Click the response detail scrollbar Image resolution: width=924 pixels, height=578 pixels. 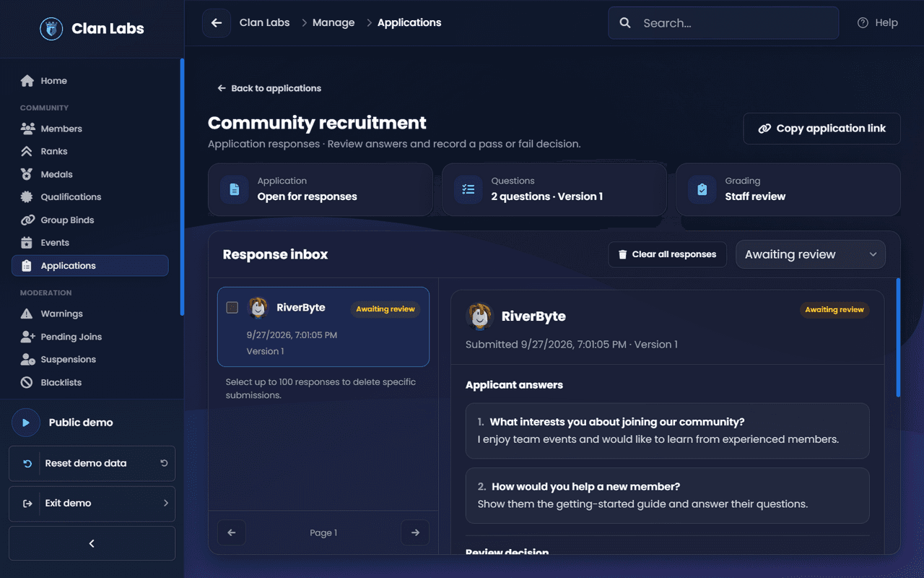tap(898, 337)
